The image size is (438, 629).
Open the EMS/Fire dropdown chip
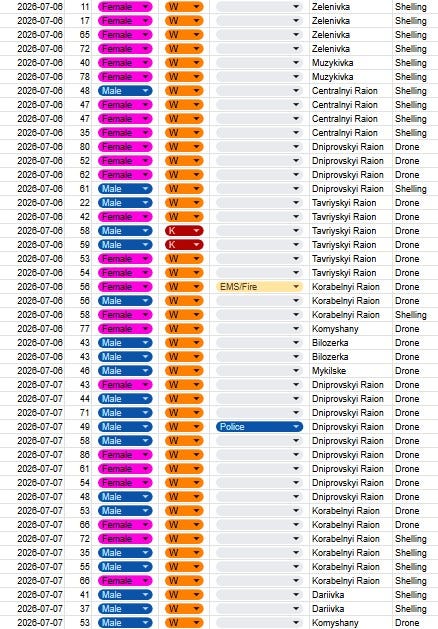click(259, 286)
